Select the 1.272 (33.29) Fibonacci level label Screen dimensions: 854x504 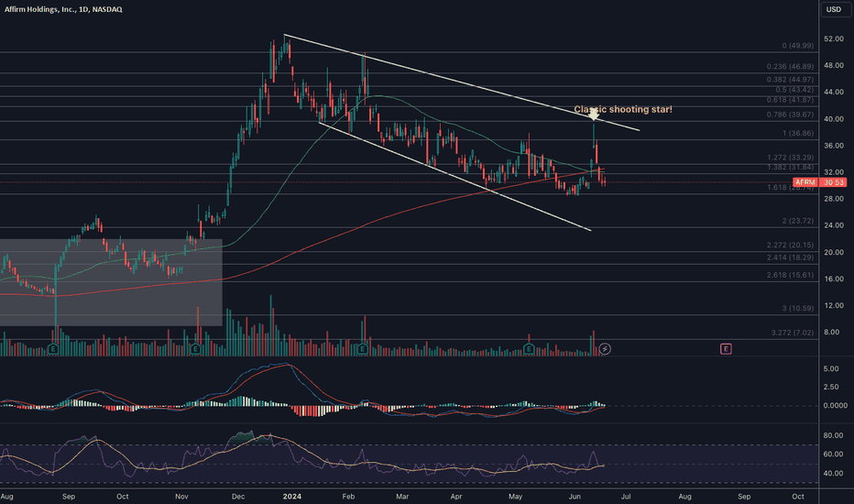[x=790, y=158]
